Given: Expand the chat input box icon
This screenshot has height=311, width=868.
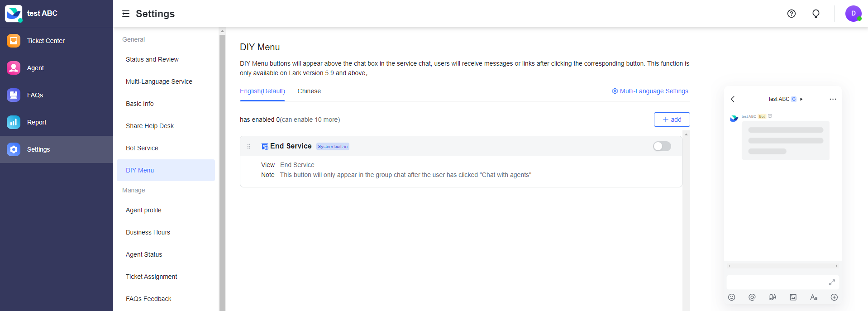Looking at the screenshot, I should (x=832, y=282).
